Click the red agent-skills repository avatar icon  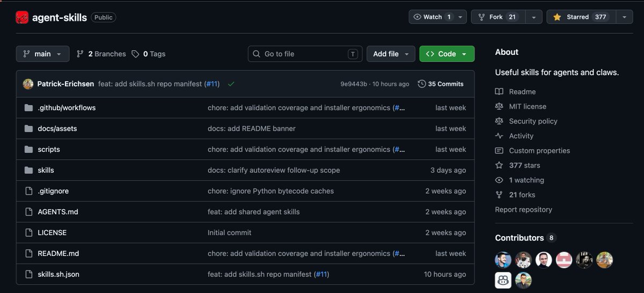(x=22, y=17)
